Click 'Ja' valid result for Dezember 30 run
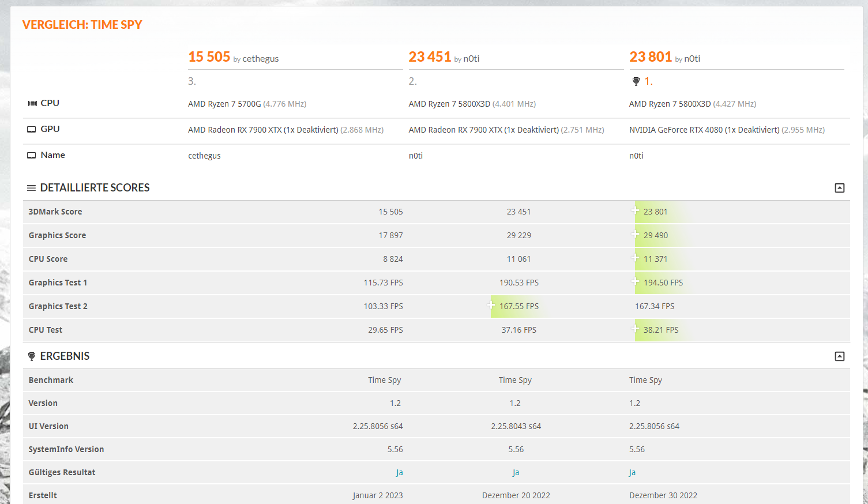 click(x=632, y=472)
